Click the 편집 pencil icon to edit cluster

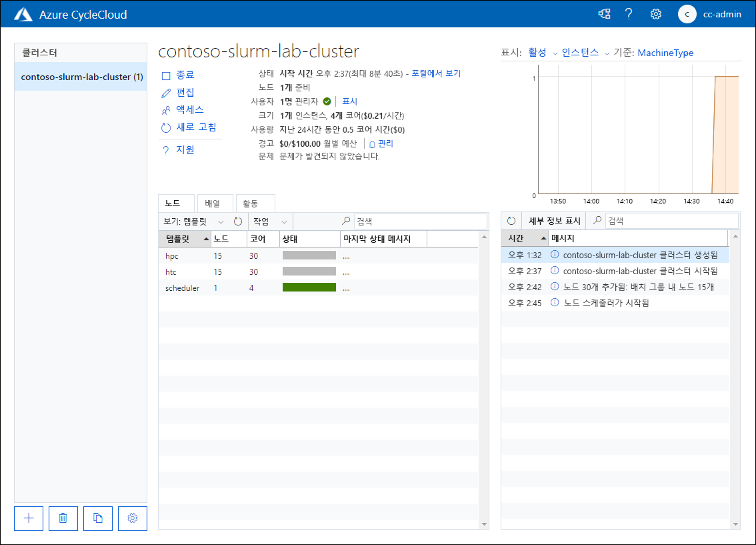(165, 93)
